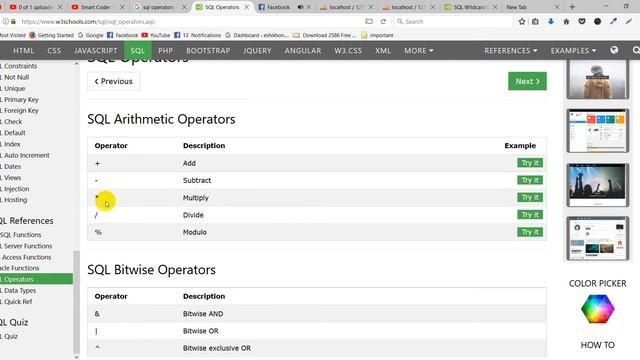The width and height of the screenshot is (640, 360).
Task: Click the dark round extension icon
Action: tap(597, 22)
